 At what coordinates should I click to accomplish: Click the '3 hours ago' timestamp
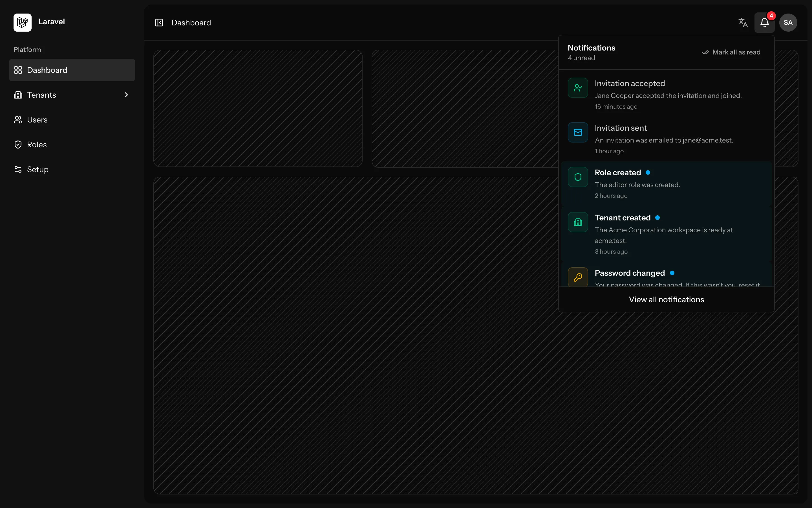point(611,252)
